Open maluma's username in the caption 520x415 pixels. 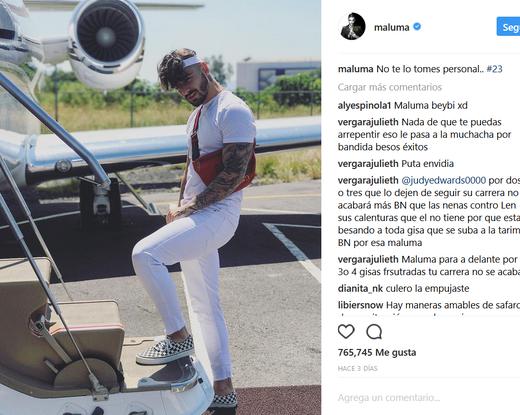[355, 69]
